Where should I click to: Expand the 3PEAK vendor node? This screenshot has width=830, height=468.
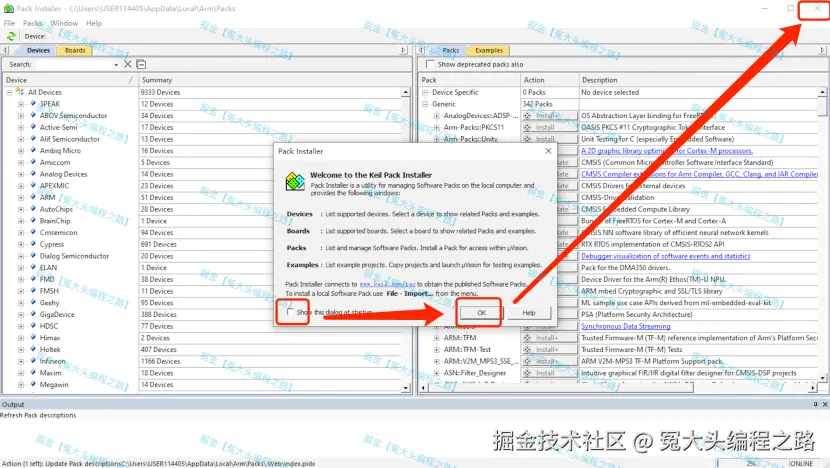click(x=21, y=104)
